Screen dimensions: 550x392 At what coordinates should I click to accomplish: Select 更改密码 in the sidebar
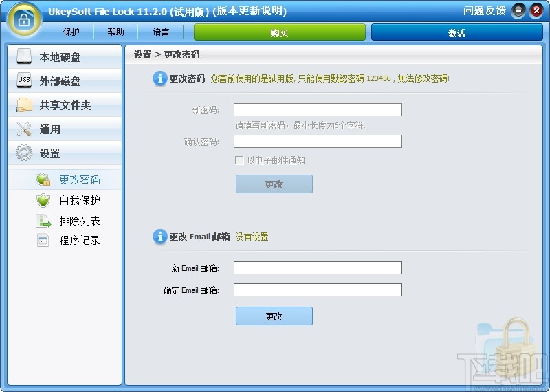coord(65,179)
